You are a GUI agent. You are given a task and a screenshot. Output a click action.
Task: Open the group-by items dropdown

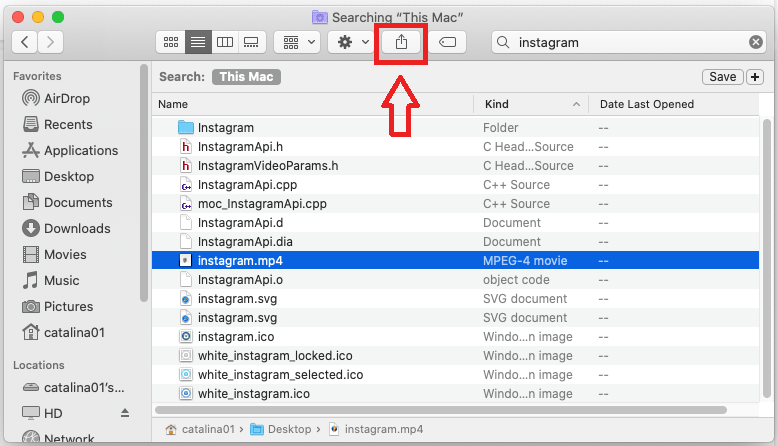[x=297, y=42]
